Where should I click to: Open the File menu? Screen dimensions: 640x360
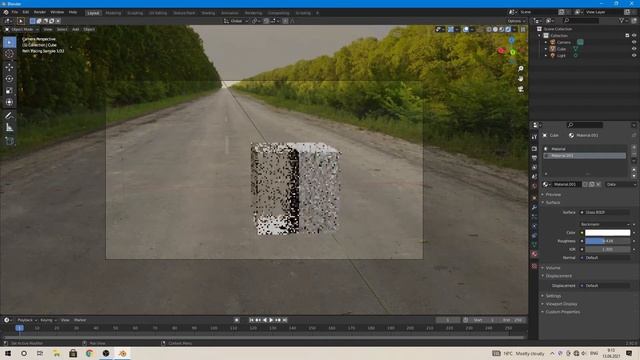[15, 12]
